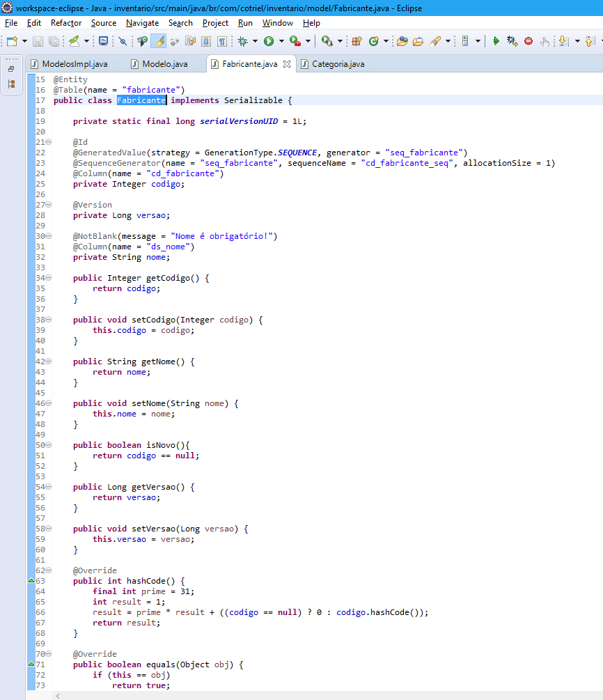Click the red Terminate icon
The width and height of the screenshot is (603, 700).
[x=528, y=41]
